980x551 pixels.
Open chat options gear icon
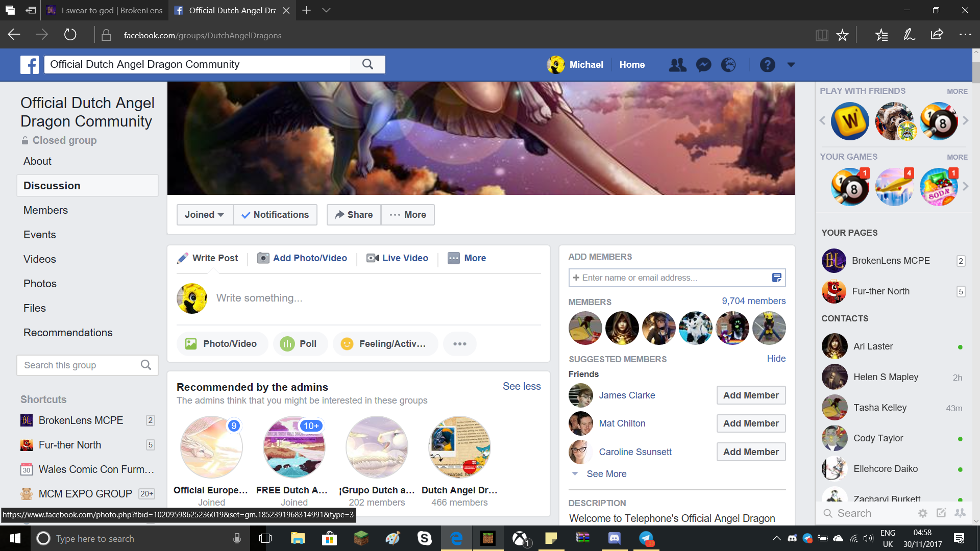point(923,513)
